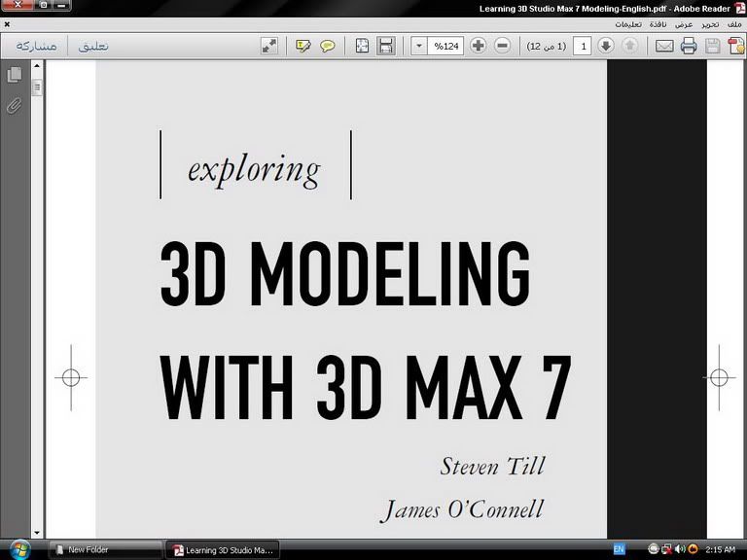This screenshot has height=560, width=747.
Task: Click the page number input box
Action: (x=583, y=46)
